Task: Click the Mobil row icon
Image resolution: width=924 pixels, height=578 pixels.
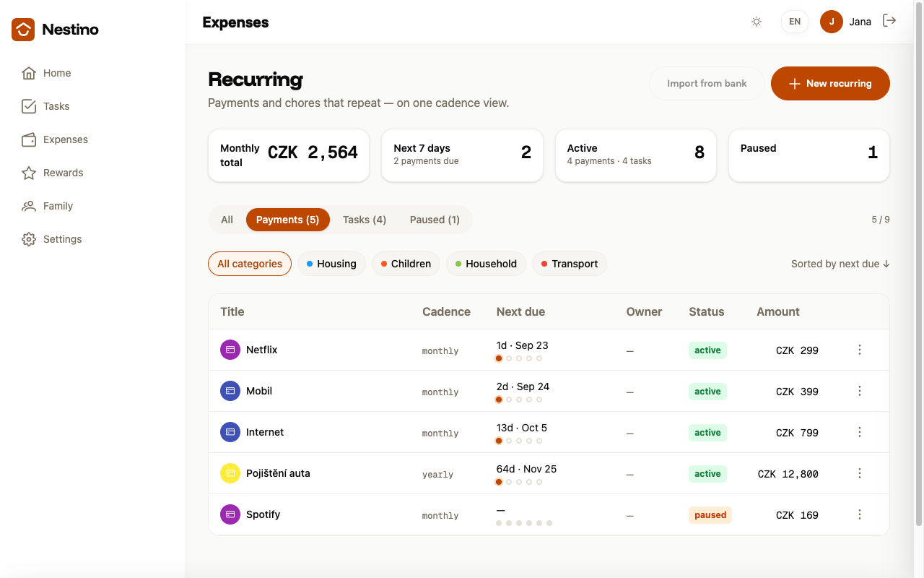Action: [230, 391]
